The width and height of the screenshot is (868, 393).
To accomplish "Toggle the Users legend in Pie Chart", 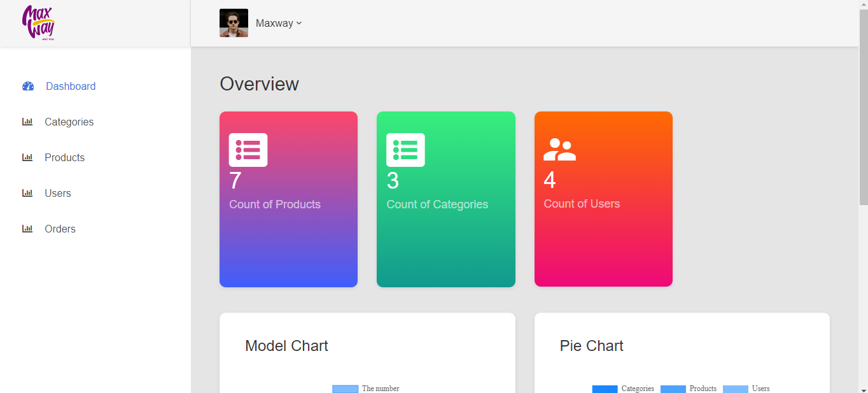I will pos(746,389).
